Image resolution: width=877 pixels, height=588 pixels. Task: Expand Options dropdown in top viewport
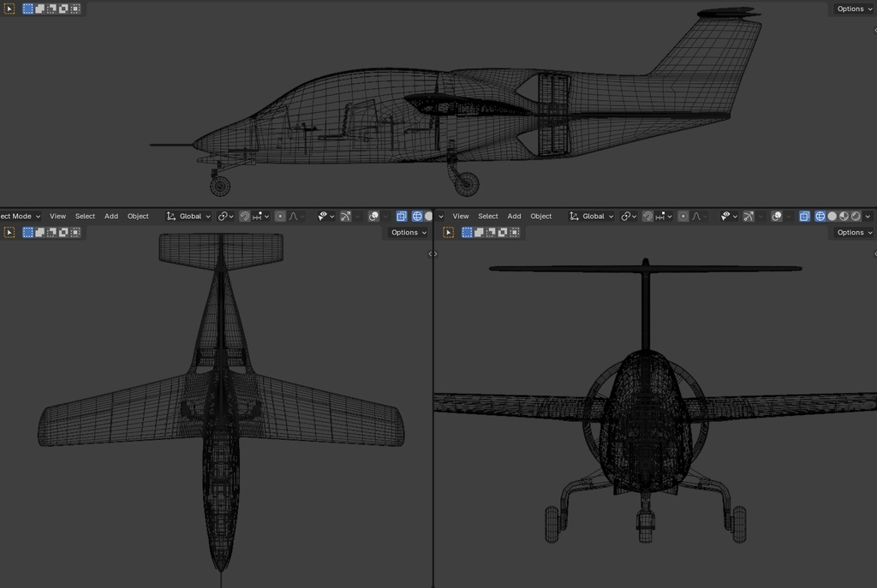(x=854, y=9)
